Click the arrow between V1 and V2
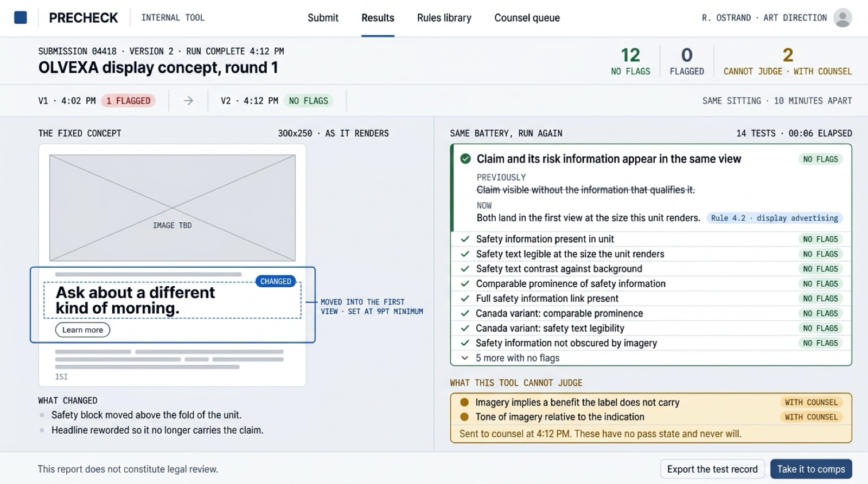 tap(188, 101)
